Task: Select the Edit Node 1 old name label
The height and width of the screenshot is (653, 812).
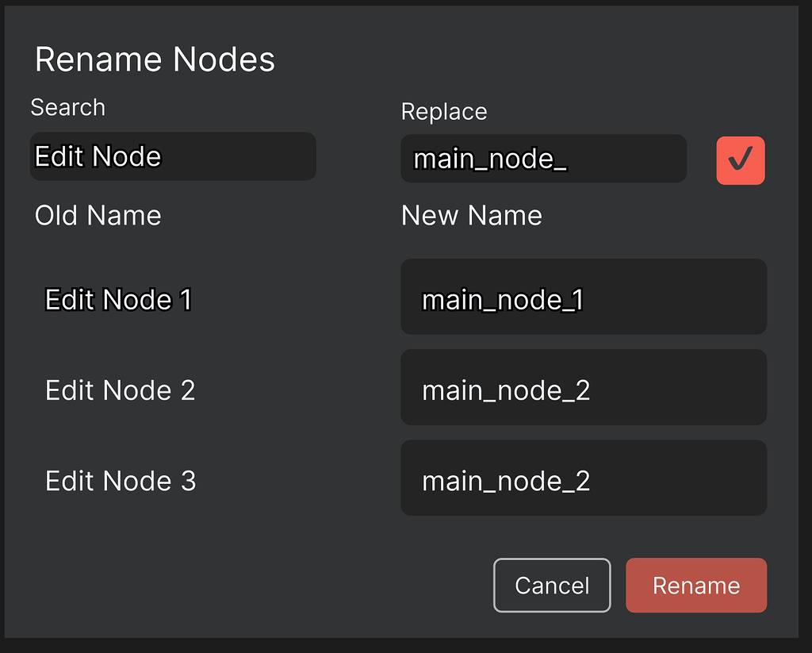Action: click(x=117, y=299)
